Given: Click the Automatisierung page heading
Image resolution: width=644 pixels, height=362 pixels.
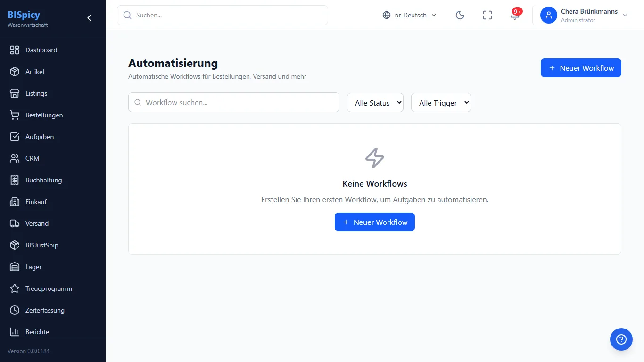Looking at the screenshot, I should 173,63.
